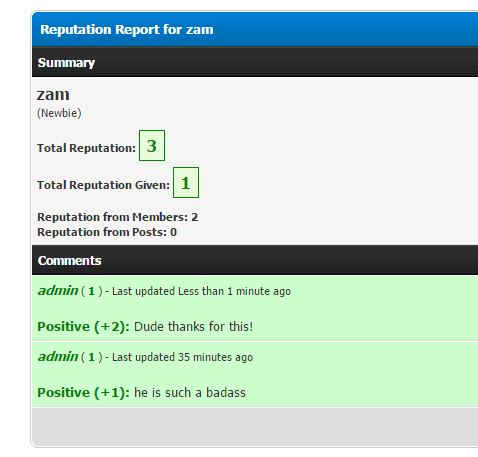Select the zam username heading
This screenshot has height=457, width=478.
click(53, 95)
